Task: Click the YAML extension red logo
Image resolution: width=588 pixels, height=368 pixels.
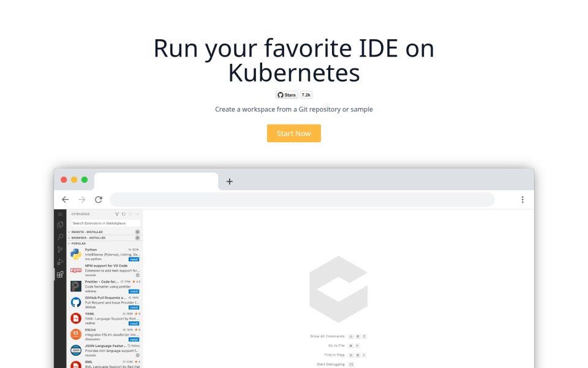Action: click(76, 318)
